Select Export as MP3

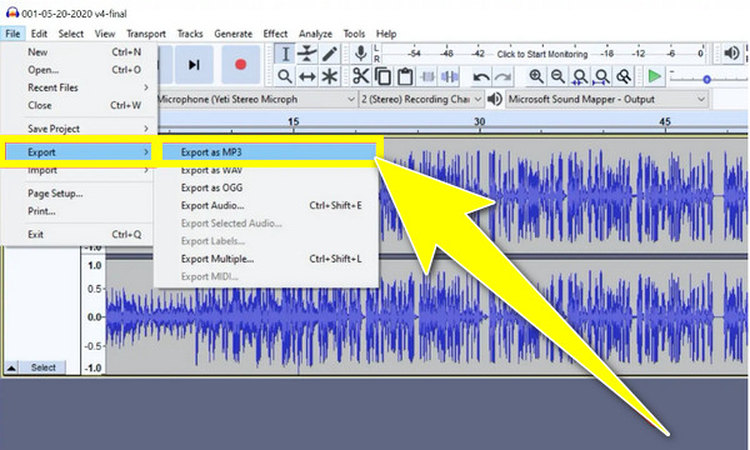click(269, 152)
